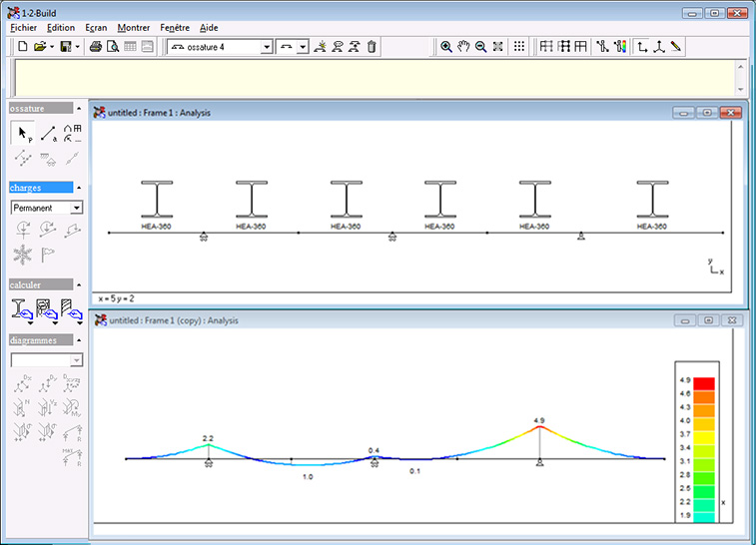Expand the save arrow dropdown
Image resolution: width=756 pixels, height=545 pixels.
point(77,47)
